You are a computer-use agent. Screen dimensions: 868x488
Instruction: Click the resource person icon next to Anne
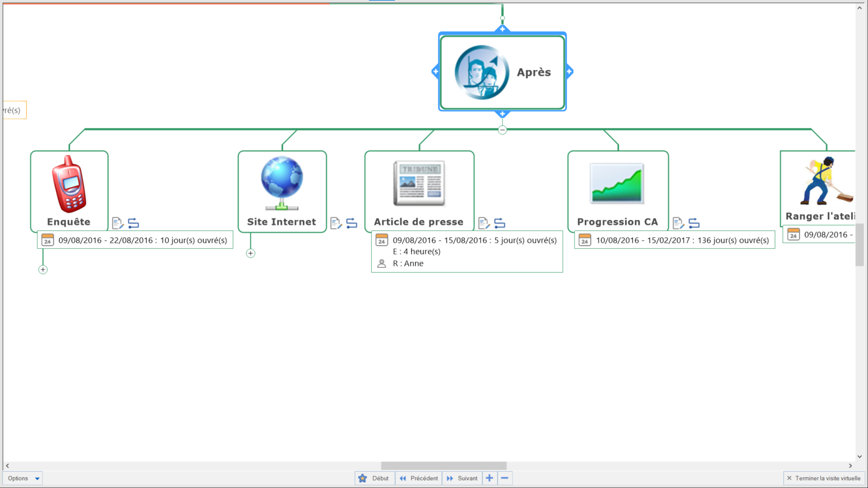(x=382, y=264)
